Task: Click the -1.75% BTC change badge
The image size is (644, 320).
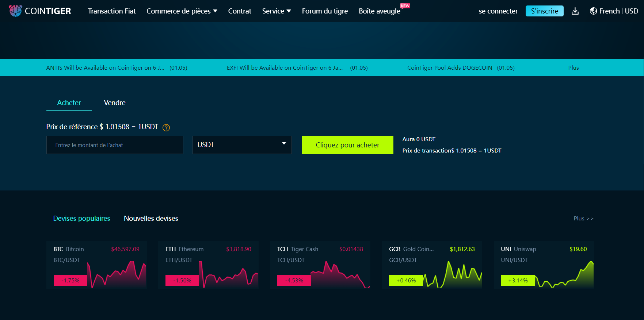Action: (71, 280)
